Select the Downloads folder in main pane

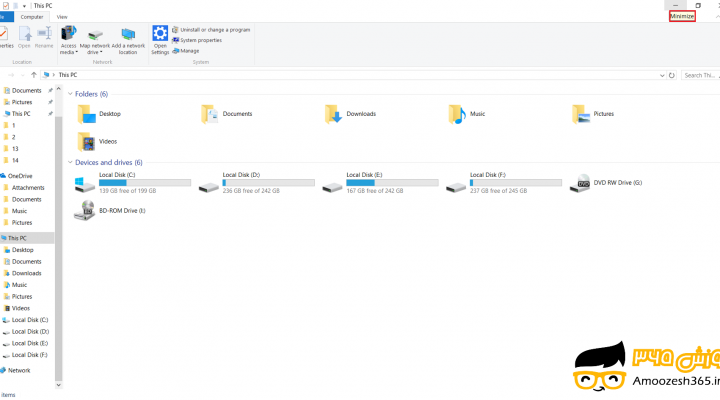350,114
